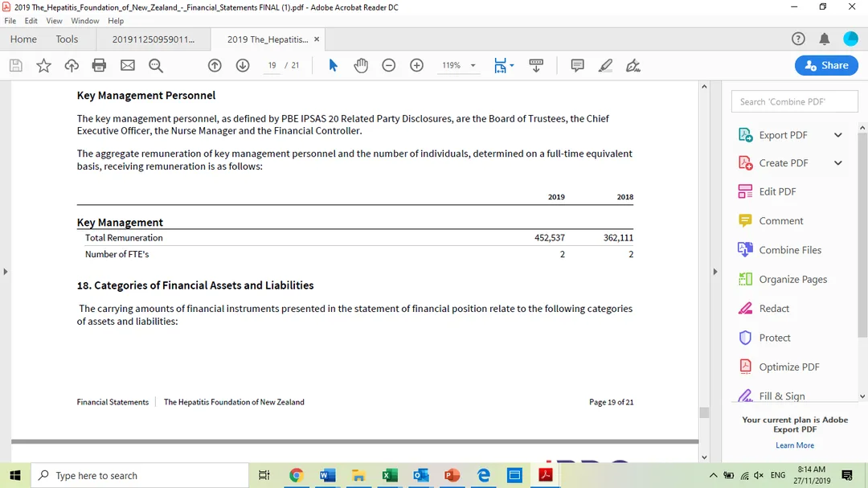Open Excel from the taskbar
The height and width of the screenshot is (488, 868).
(x=390, y=475)
